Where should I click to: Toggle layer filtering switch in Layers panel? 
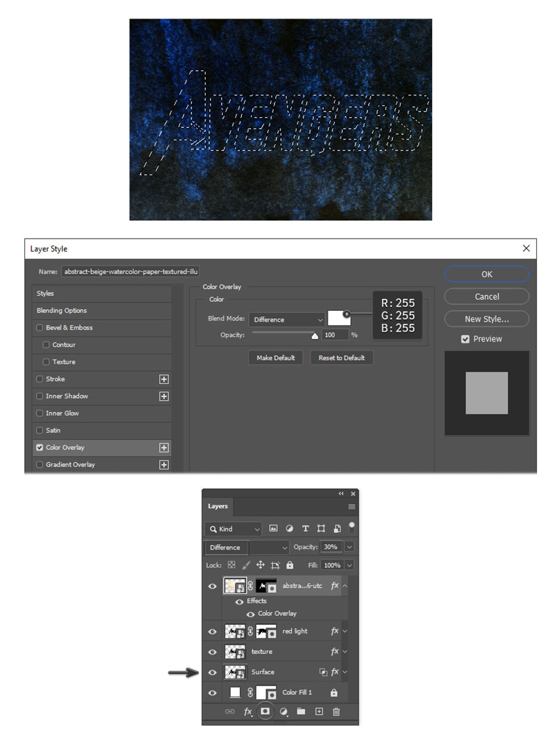(x=351, y=526)
